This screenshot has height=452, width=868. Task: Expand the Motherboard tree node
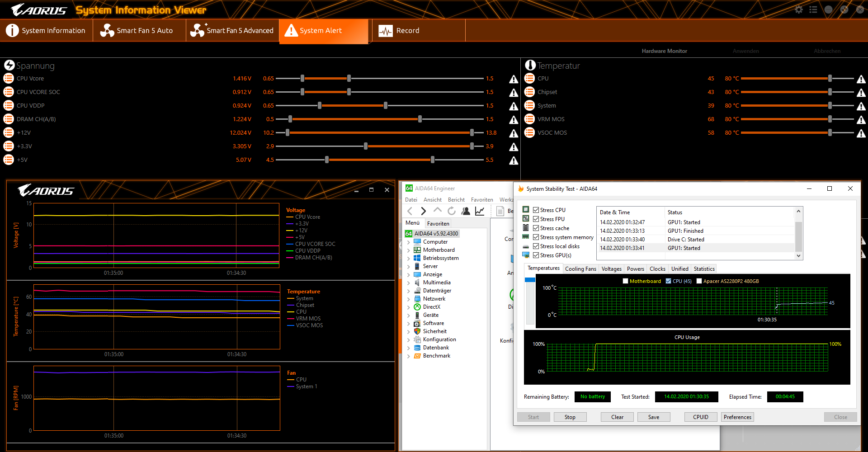pyautogui.click(x=409, y=250)
